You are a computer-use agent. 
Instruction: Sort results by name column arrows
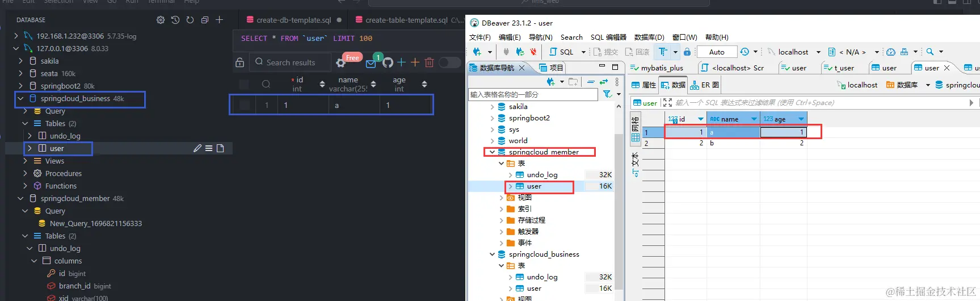(373, 84)
